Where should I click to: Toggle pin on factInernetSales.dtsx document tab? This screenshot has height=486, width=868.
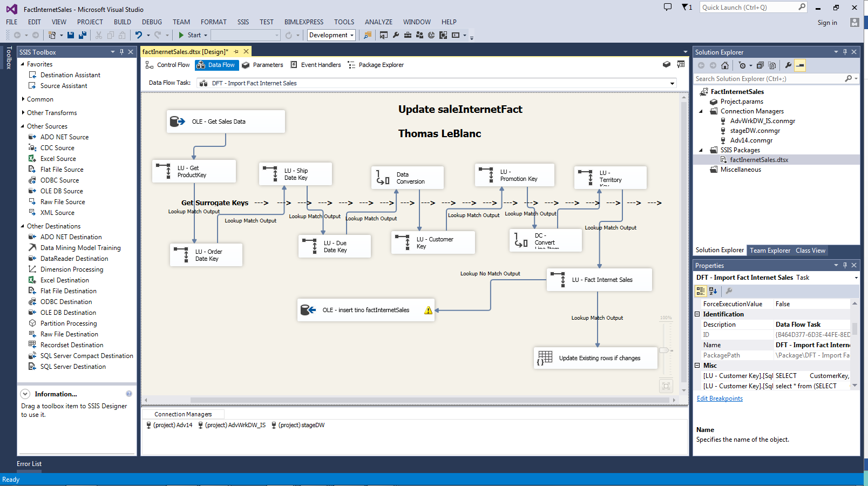pos(236,52)
